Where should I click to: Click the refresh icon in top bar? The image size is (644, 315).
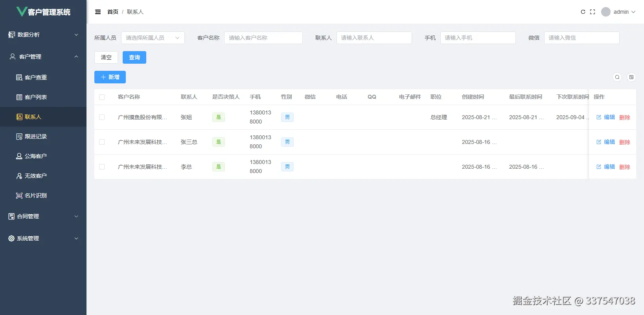click(x=583, y=12)
